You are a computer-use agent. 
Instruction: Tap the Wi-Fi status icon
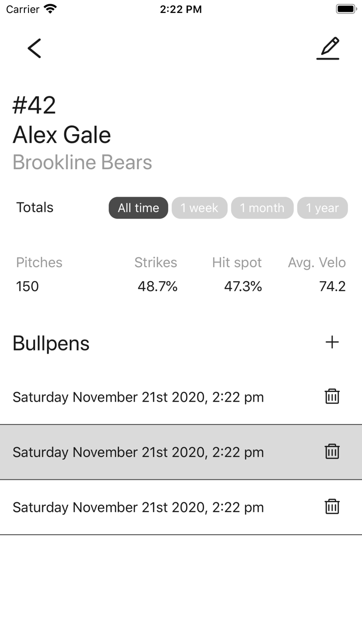pos(50,9)
